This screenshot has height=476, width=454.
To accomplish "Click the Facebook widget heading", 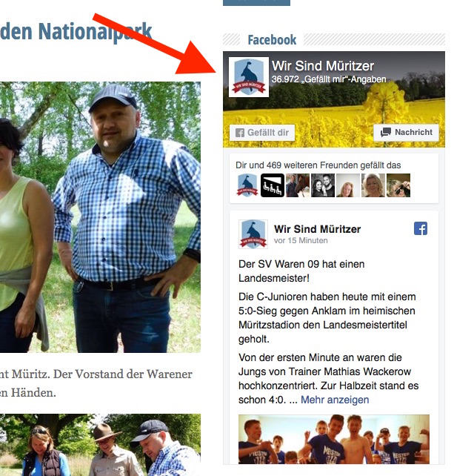I will click(x=272, y=40).
